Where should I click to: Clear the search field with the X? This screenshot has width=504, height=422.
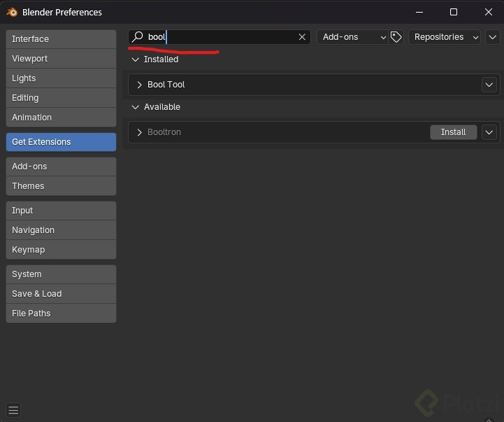point(302,37)
